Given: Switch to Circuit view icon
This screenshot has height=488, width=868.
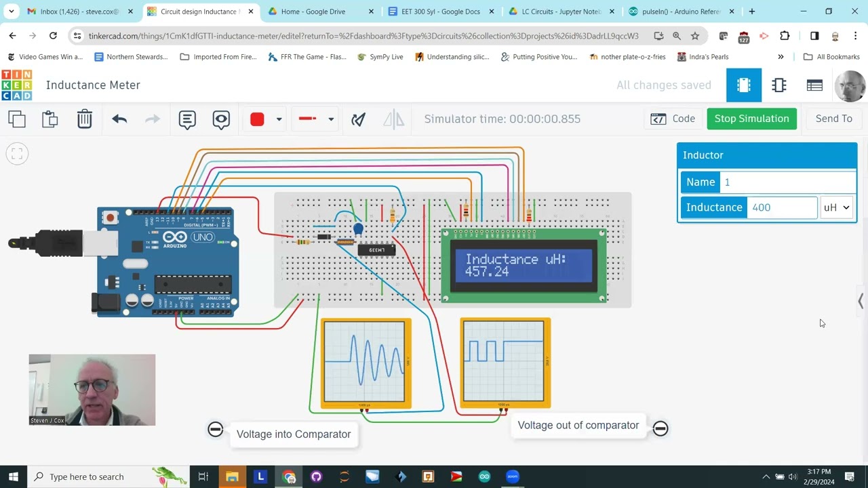Looking at the screenshot, I should click(x=744, y=85).
